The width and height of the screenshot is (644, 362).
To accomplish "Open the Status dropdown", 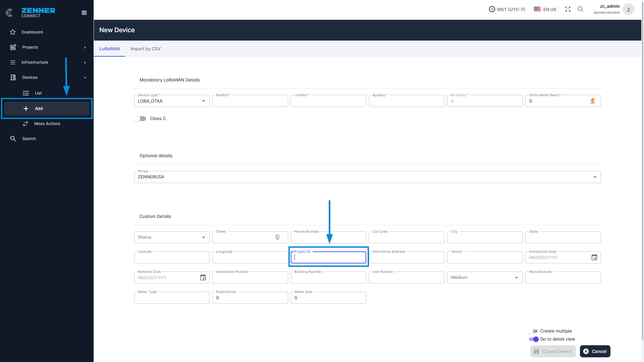I will point(172,237).
